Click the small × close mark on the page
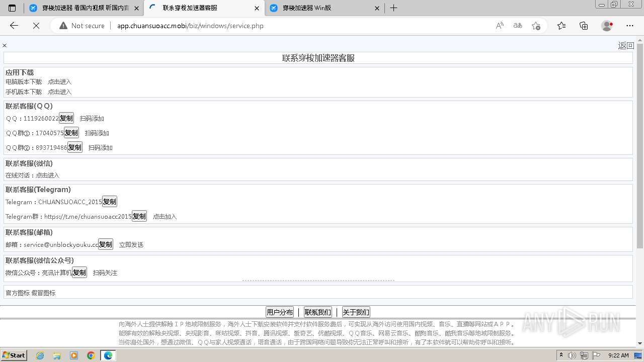Screen dimensions: 644x362 [x=5, y=46]
